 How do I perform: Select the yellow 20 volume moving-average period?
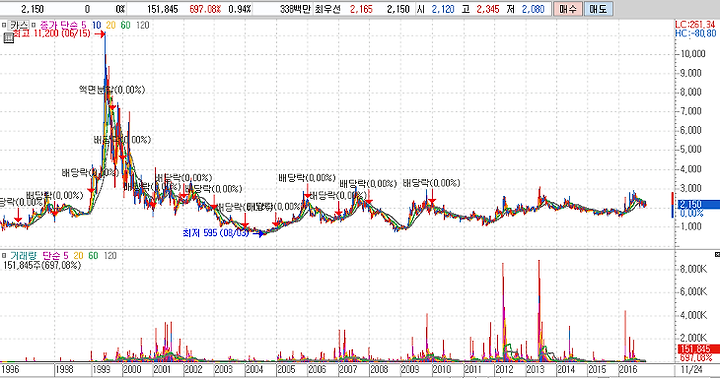78,256
